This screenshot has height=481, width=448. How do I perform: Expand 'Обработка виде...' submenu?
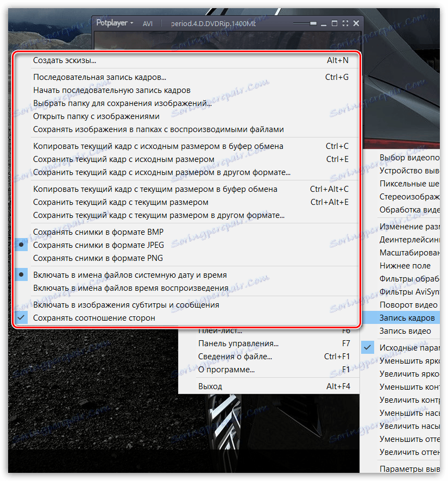401,210
